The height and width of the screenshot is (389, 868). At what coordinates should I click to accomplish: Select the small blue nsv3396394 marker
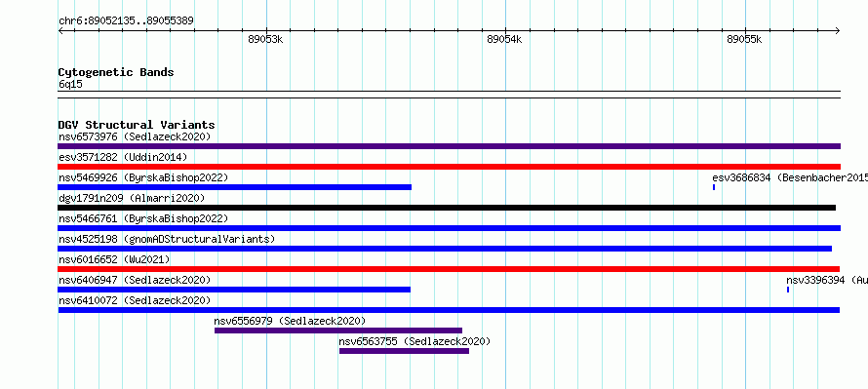click(x=788, y=290)
